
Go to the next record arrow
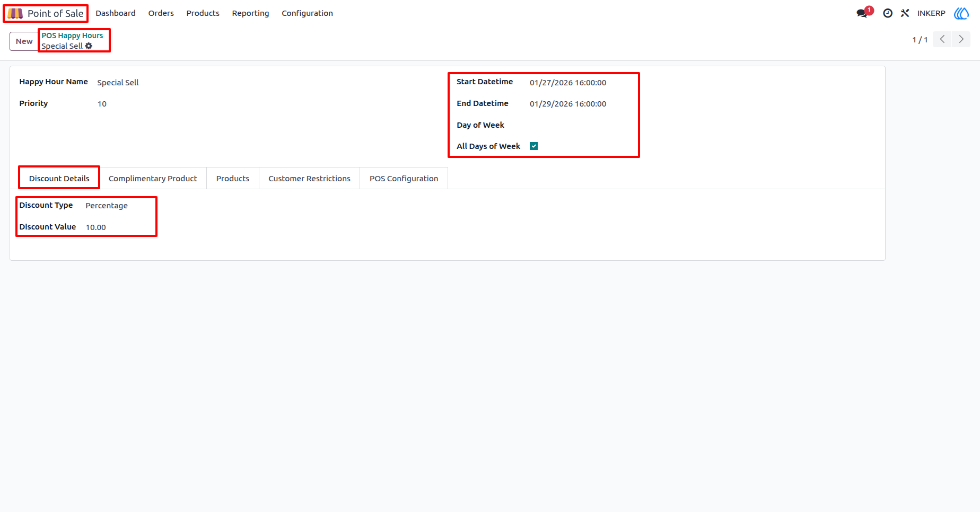(x=961, y=39)
